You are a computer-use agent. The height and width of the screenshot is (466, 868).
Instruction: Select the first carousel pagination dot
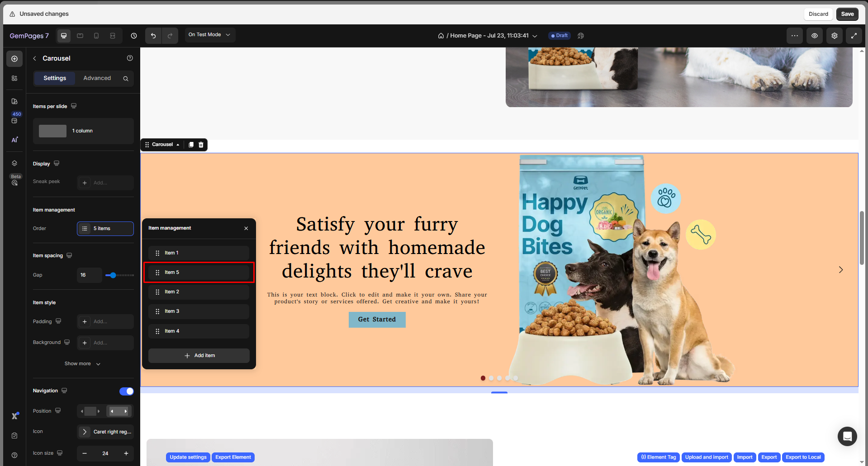[483, 378]
